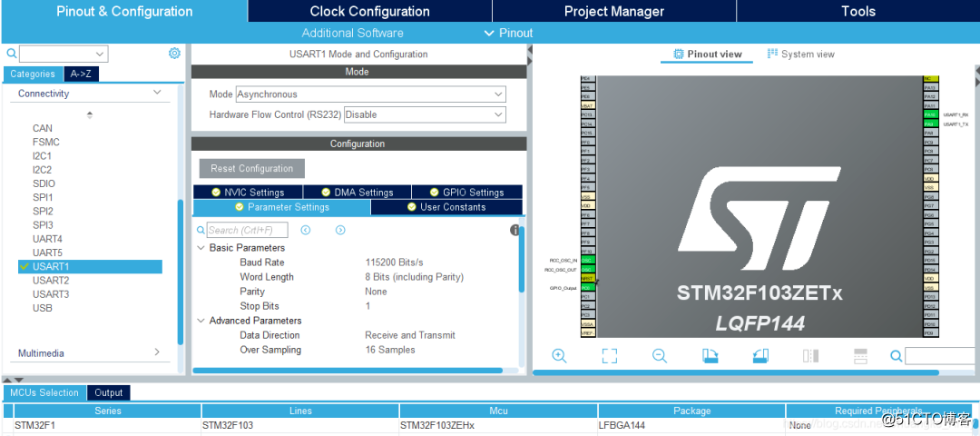This screenshot has height=436, width=980.
Task: Open the Pinout dropdown menu
Action: [x=509, y=33]
